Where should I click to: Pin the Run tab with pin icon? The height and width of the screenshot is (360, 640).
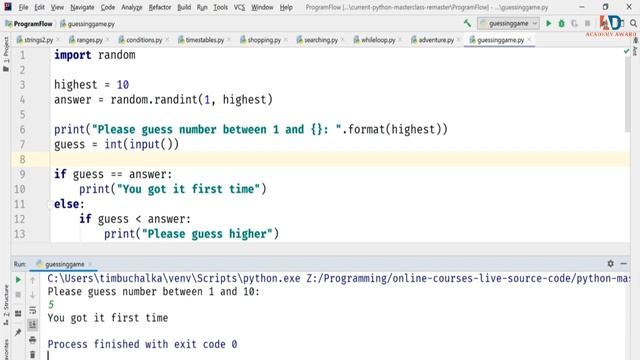pyautogui.click(x=18, y=332)
